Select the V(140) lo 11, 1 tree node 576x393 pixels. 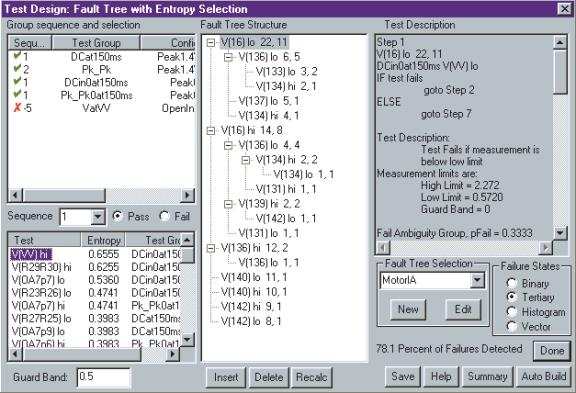tap(254, 277)
